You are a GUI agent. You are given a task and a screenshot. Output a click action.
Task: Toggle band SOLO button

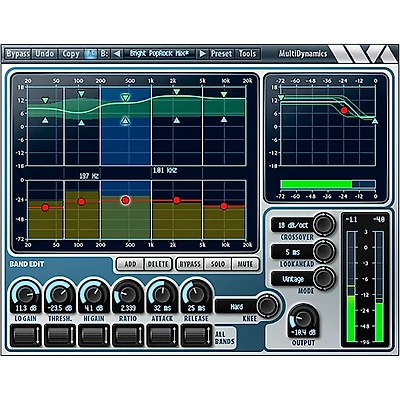point(218,264)
